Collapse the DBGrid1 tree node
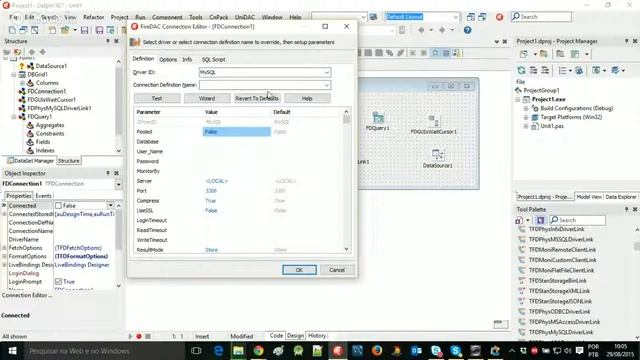The width and height of the screenshot is (640, 360). (13, 74)
